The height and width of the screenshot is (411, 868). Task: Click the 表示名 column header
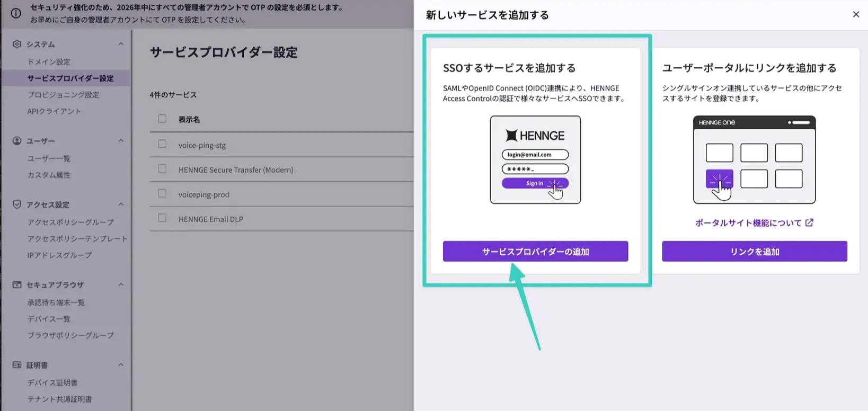(x=189, y=120)
